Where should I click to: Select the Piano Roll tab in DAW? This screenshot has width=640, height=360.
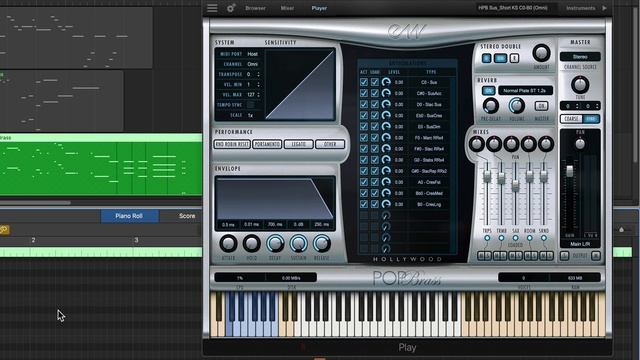129,216
